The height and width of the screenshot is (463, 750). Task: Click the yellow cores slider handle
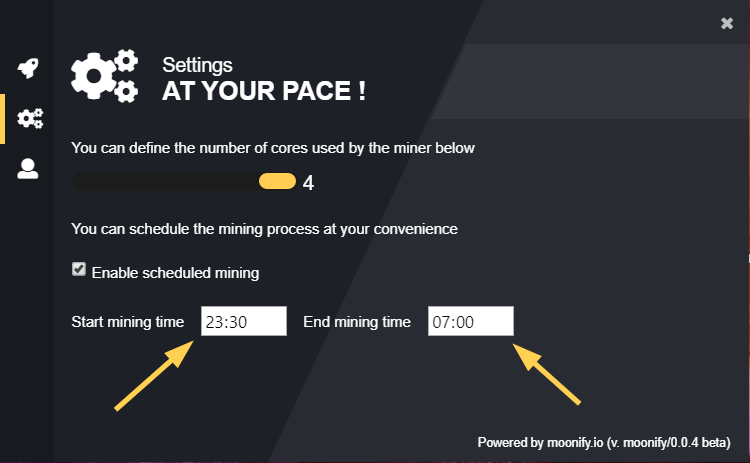277,181
